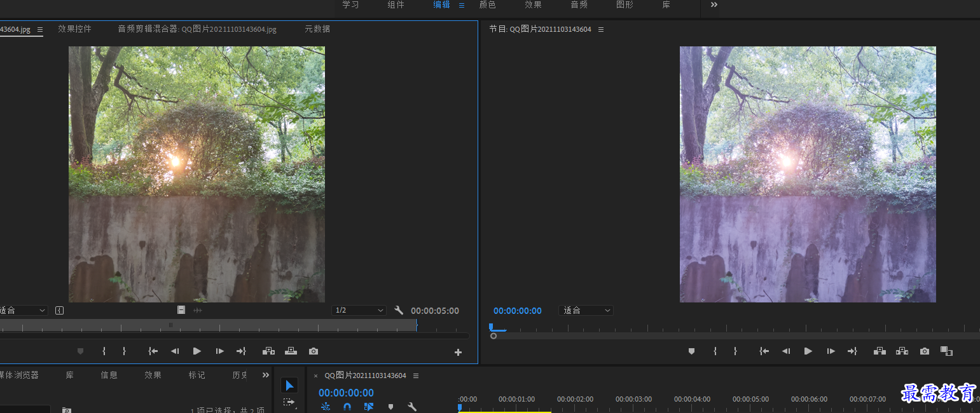Toggle nest sequence insert mode in timeline
Screen dimensions: 980x413
326,407
